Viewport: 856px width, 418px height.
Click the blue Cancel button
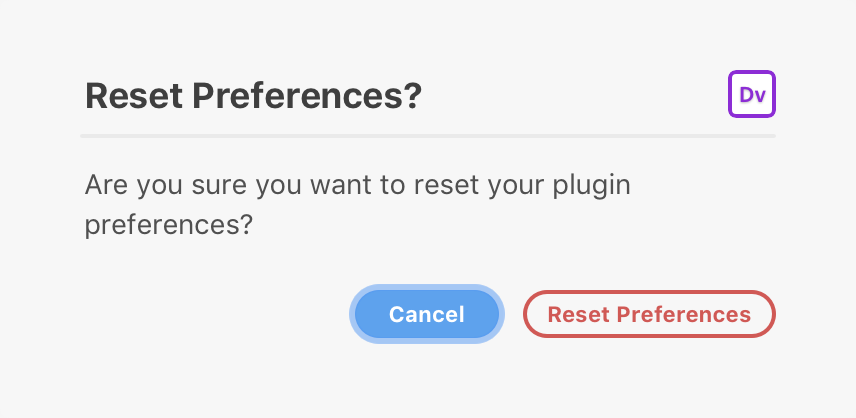[x=427, y=314]
